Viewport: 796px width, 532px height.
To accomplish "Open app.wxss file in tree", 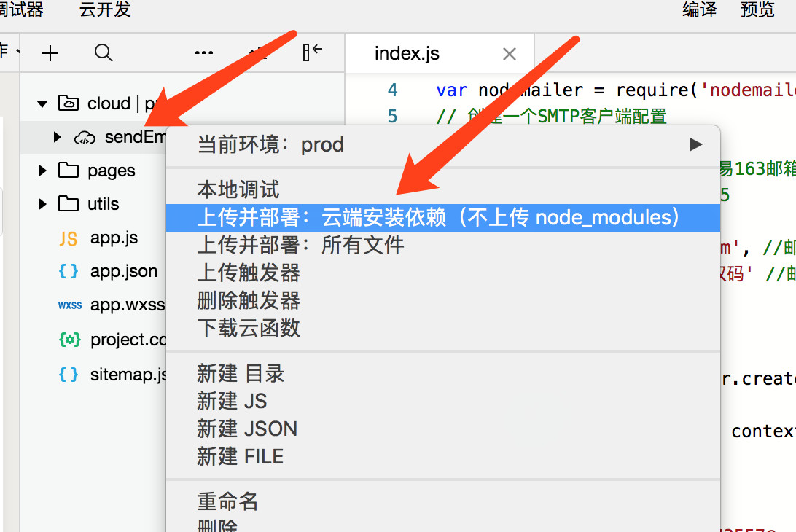I will (128, 305).
